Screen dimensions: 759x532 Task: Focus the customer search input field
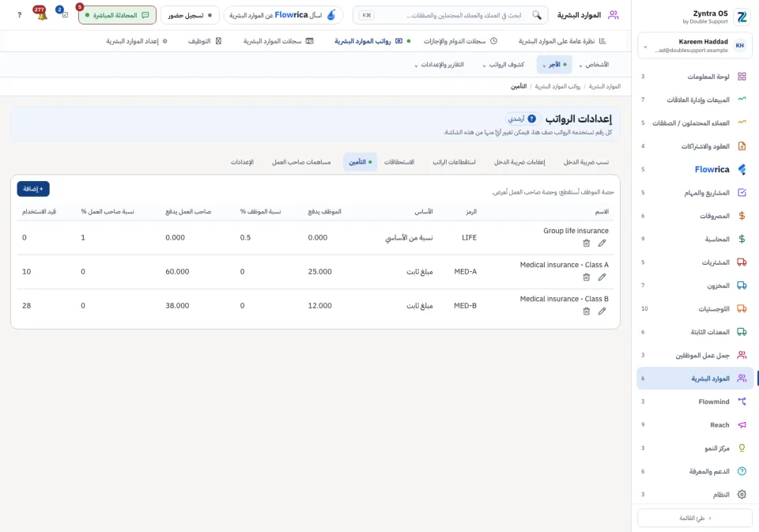[451, 15]
